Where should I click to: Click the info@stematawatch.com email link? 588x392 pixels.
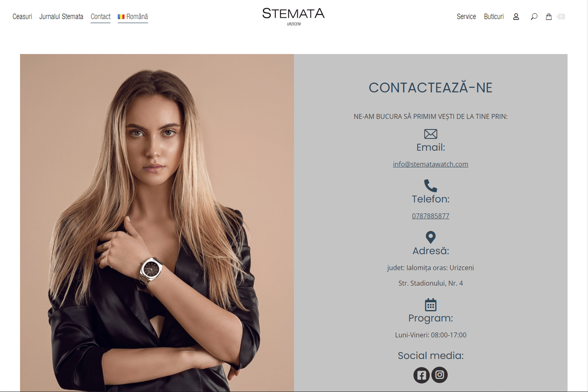pyautogui.click(x=430, y=164)
